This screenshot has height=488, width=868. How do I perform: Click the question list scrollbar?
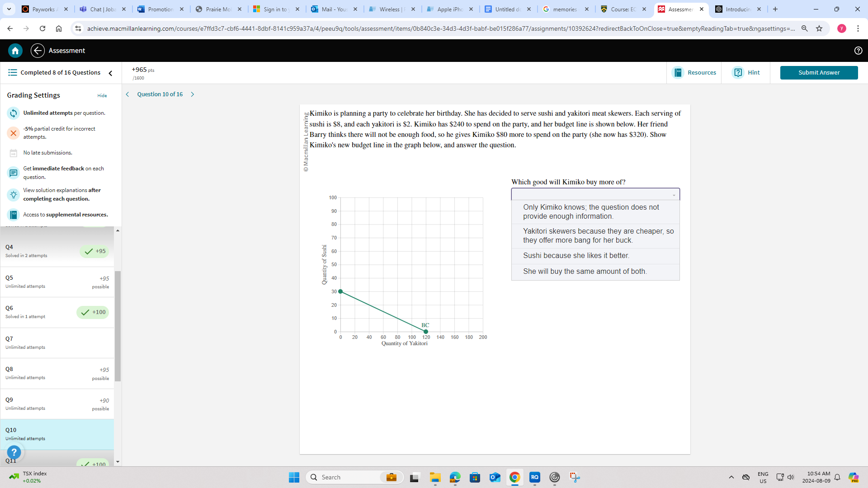click(x=118, y=325)
